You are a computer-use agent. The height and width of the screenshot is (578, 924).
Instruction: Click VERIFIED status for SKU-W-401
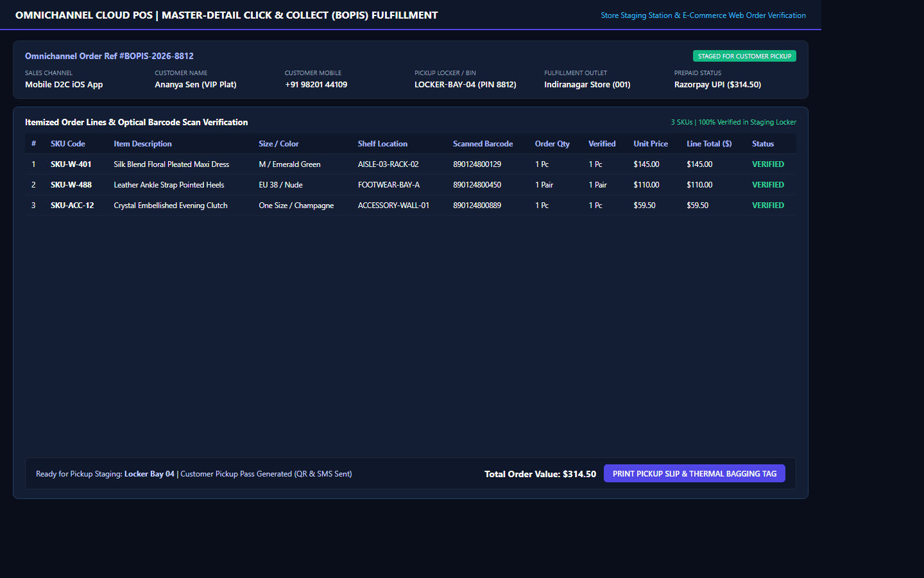pyautogui.click(x=768, y=164)
